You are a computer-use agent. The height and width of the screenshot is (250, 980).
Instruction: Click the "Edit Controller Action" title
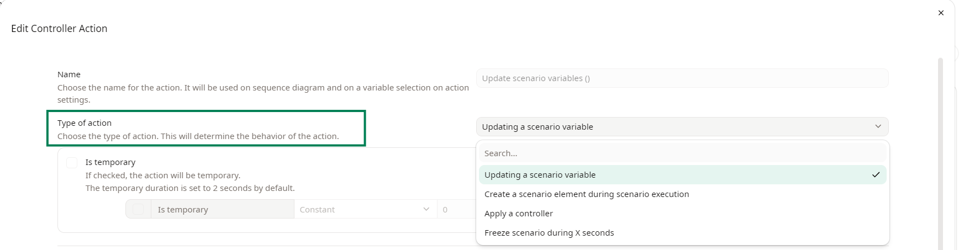pyautogui.click(x=59, y=29)
